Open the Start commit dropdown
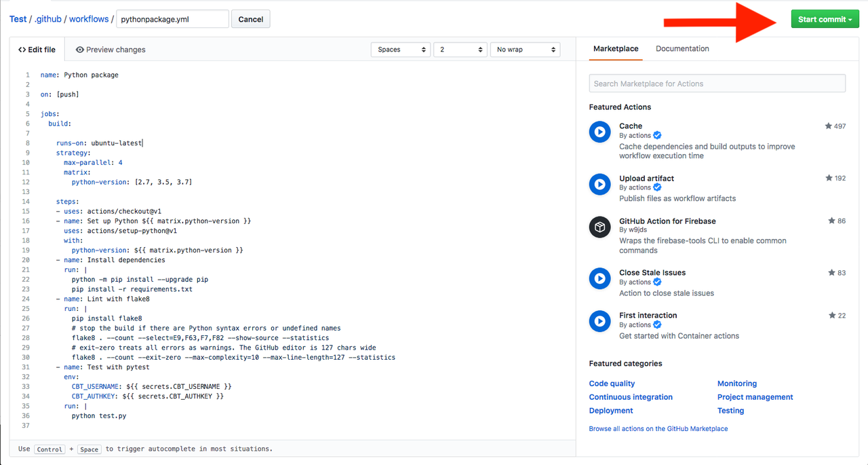Viewport: 868px width, 465px height. [x=825, y=19]
